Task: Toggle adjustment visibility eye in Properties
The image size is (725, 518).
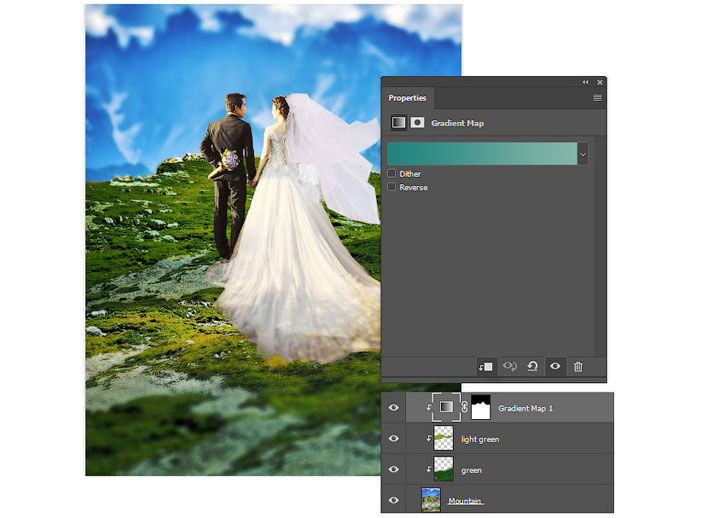Action: tap(555, 366)
